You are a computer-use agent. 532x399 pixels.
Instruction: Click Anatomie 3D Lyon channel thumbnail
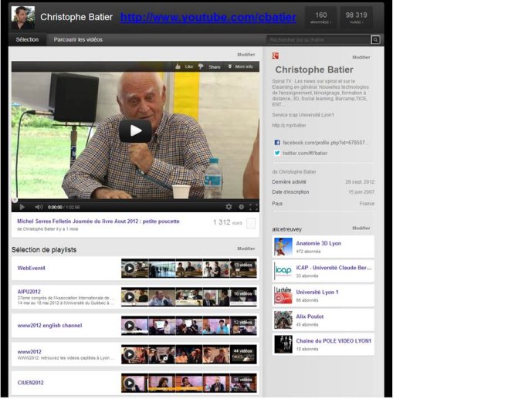tap(283, 247)
